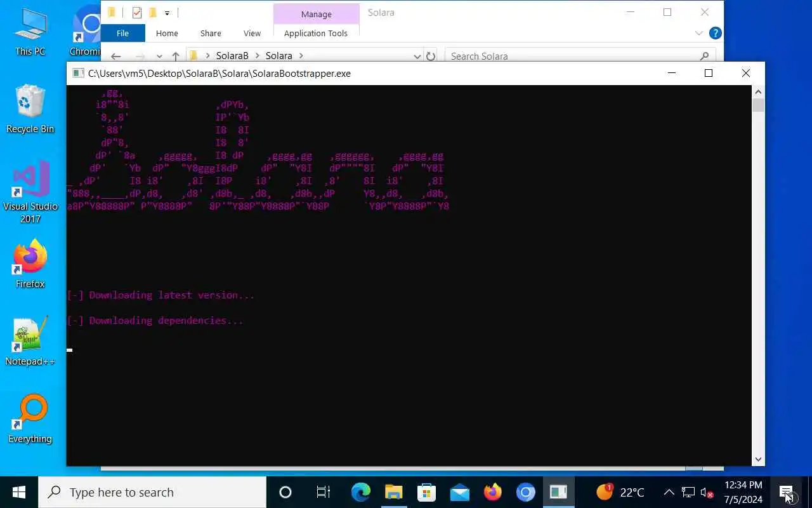The width and height of the screenshot is (812, 508).
Task: Click the console vertical scrollbar thumb
Action: pyautogui.click(x=758, y=105)
